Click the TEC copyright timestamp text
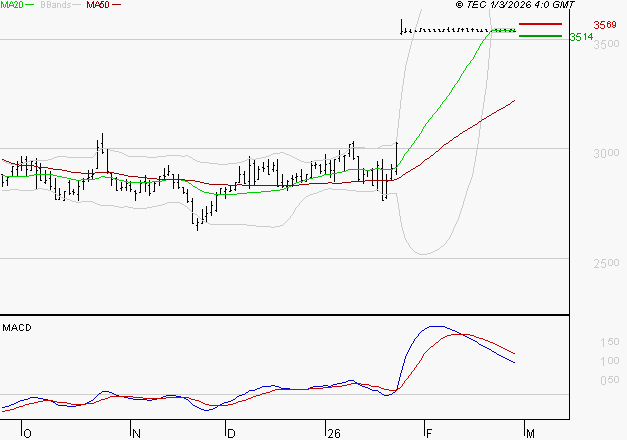This screenshot has width=627, height=440. (x=515, y=5)
